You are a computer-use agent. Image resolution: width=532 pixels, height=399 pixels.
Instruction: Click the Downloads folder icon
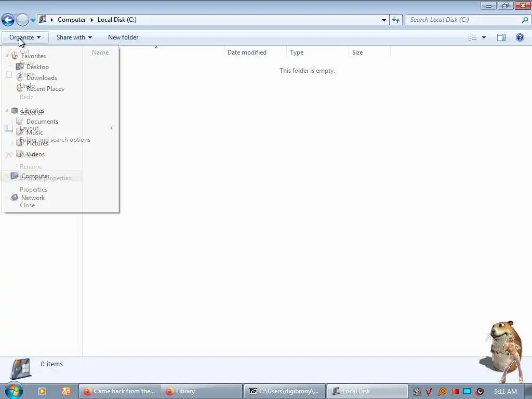pyautogui.click(x=20, y=77)
